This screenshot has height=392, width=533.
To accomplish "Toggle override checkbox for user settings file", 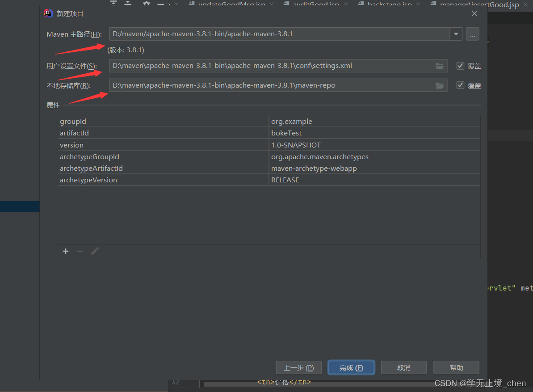I will click(460, 66).
